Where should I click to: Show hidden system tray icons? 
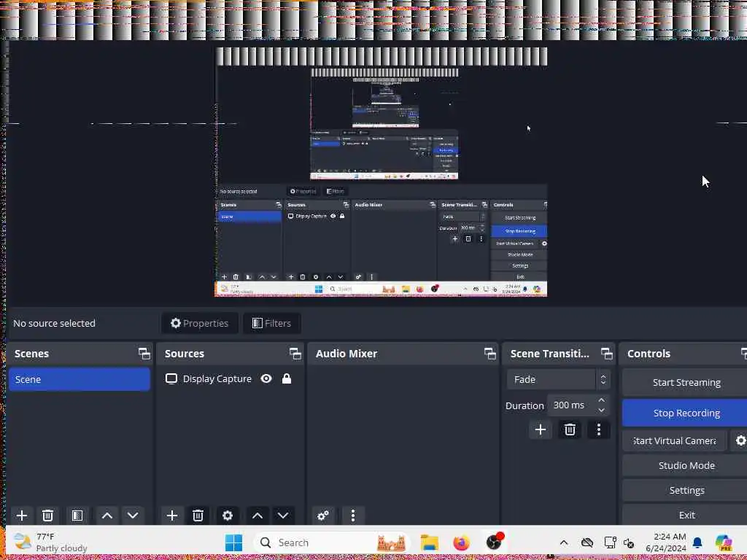(564, 542)
